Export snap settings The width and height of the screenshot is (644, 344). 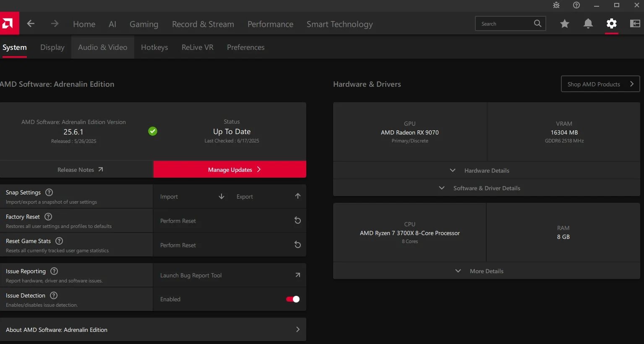pos(269,197)
